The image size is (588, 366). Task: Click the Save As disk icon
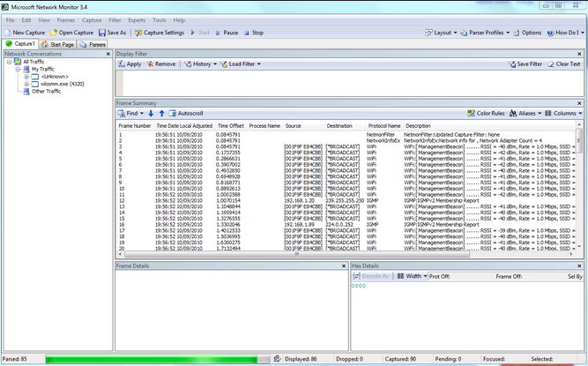pos(102,33)
